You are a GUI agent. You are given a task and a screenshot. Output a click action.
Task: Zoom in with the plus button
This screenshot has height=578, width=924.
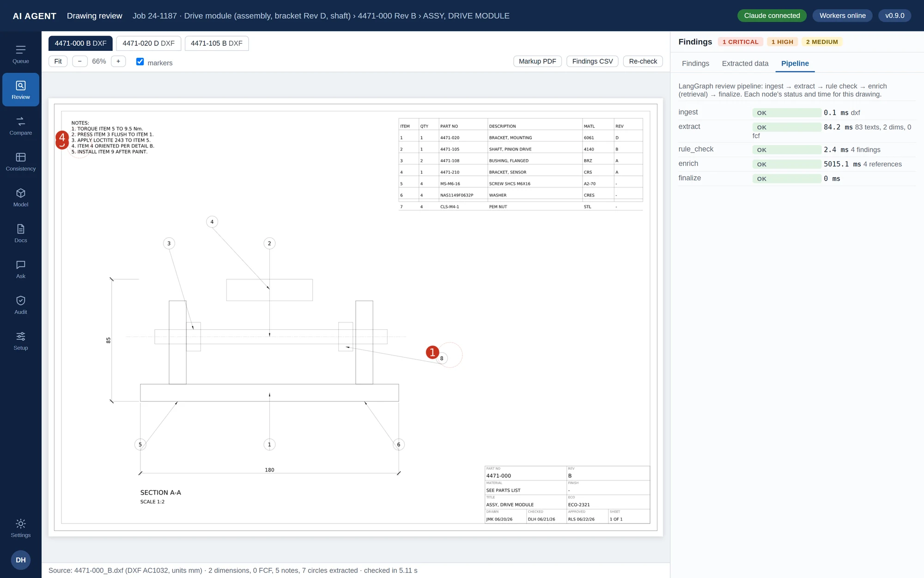(118, 61)
